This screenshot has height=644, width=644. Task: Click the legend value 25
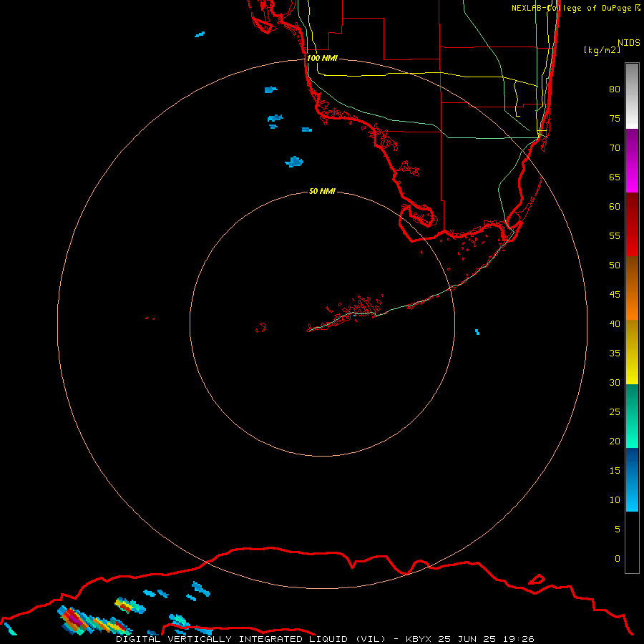coord(615,412)
